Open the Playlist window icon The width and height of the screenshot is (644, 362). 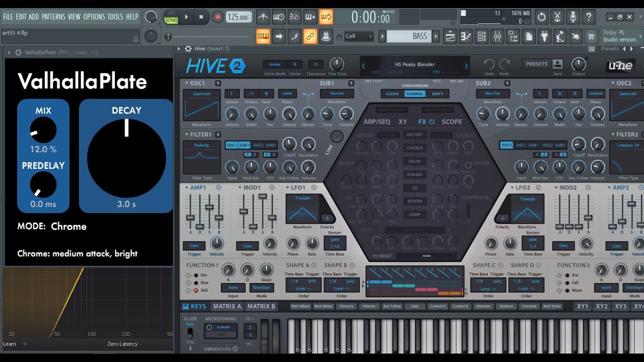450,36
